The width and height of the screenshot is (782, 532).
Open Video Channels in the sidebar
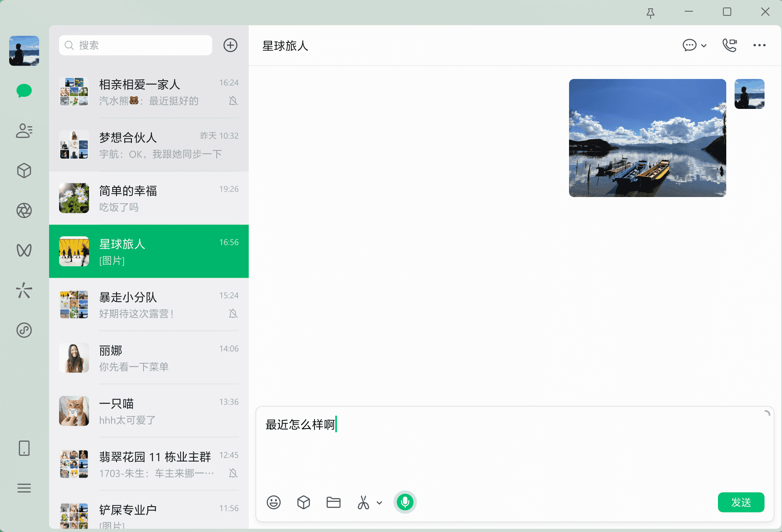coord(24,250)
